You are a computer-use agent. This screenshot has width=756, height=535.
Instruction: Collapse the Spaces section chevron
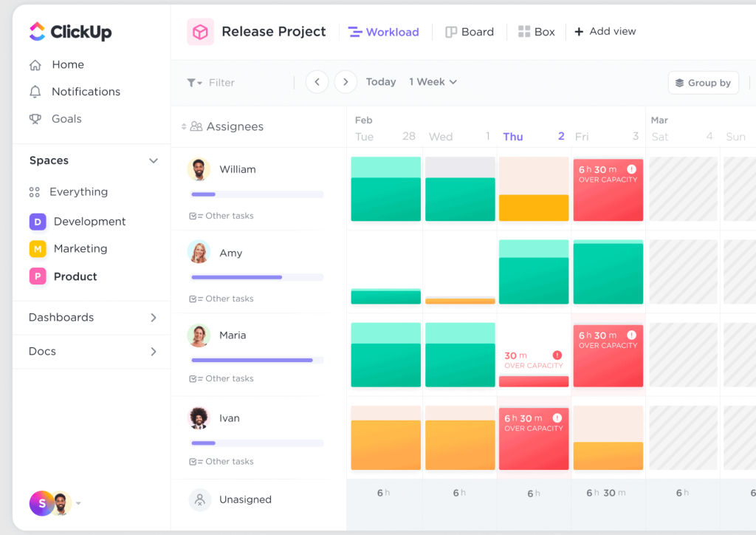click(x=154, y=160)
